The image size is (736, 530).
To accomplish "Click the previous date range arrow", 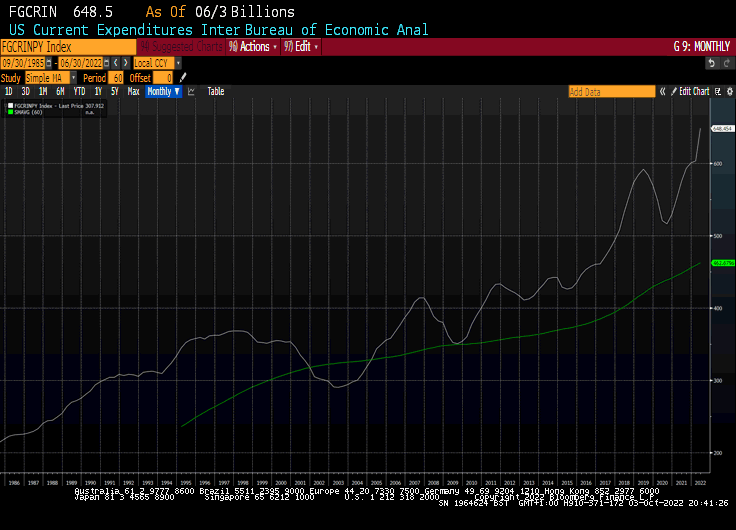I will tap(117, 63).
